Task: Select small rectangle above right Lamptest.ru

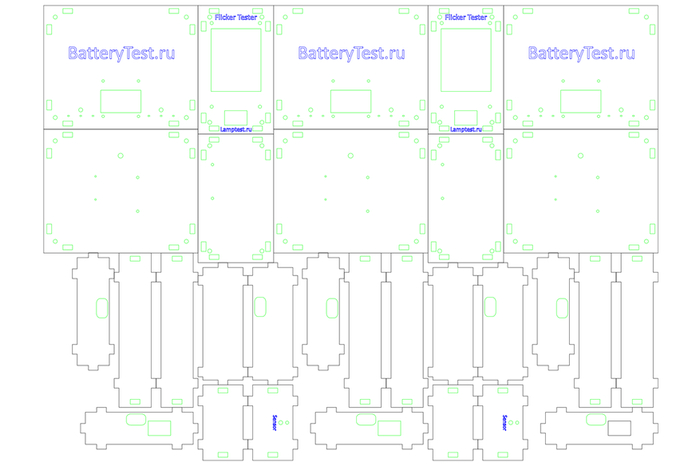Action: click(466, 116)
